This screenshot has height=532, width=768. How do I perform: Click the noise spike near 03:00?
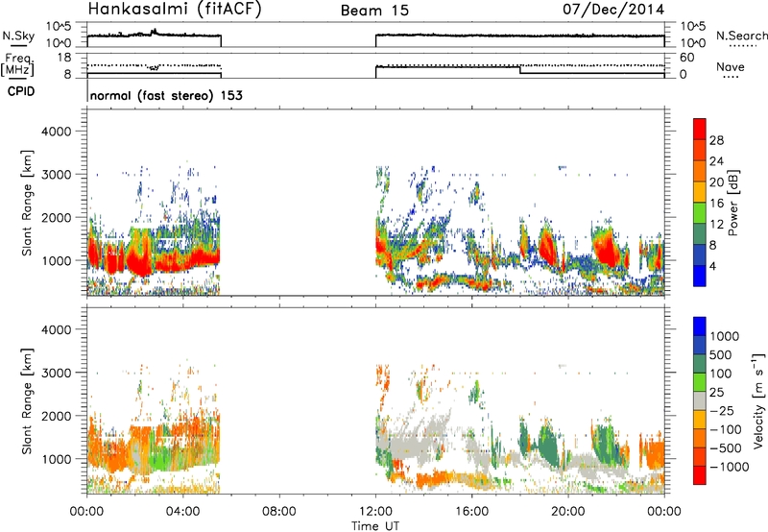coord(154,32)
